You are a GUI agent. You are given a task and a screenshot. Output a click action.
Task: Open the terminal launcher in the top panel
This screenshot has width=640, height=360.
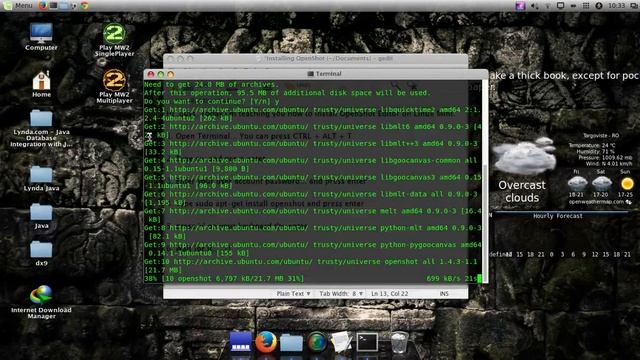point(53,6)
